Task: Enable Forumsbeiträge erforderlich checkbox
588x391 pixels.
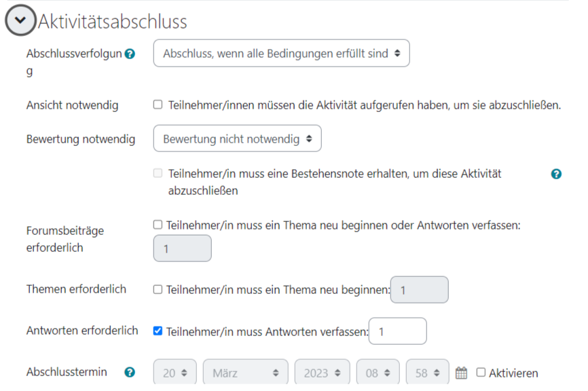Action: [158, 225]
